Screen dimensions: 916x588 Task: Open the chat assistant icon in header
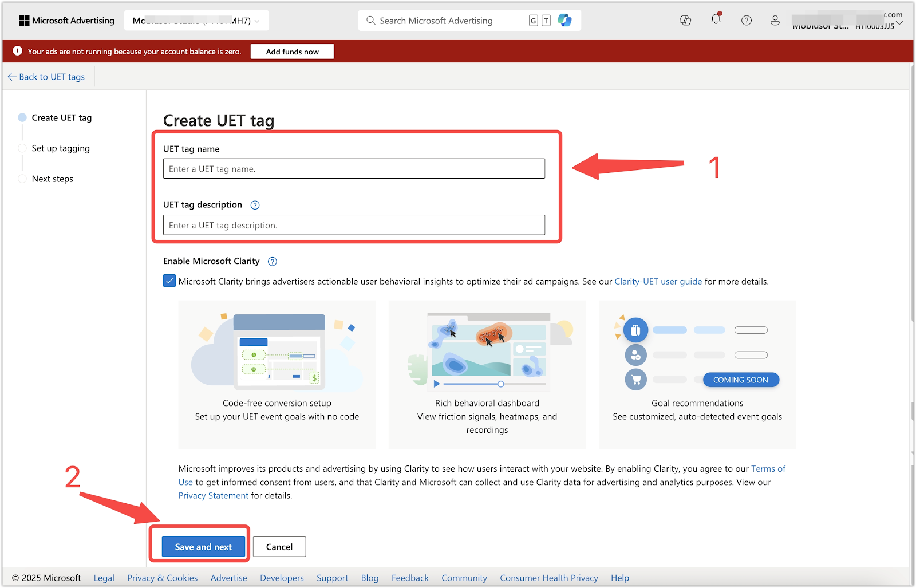(x=685, y=21)
